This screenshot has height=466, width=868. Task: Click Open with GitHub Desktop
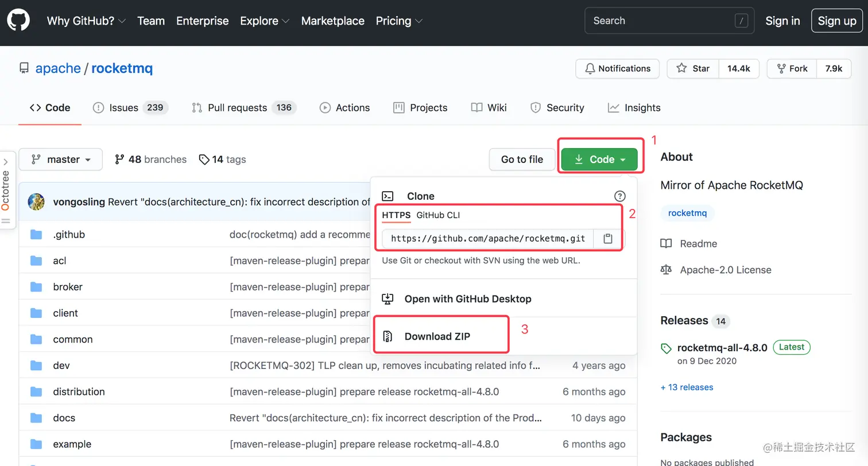[x=468, y=298]
